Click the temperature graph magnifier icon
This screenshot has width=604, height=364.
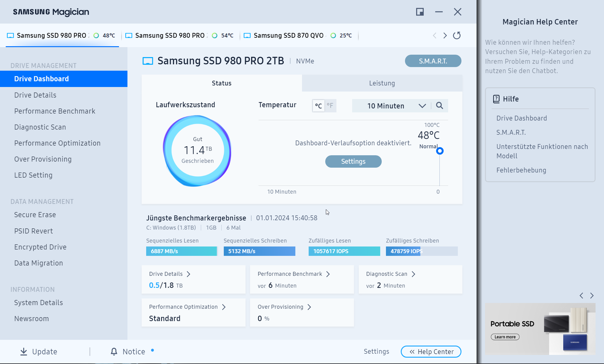439,106
